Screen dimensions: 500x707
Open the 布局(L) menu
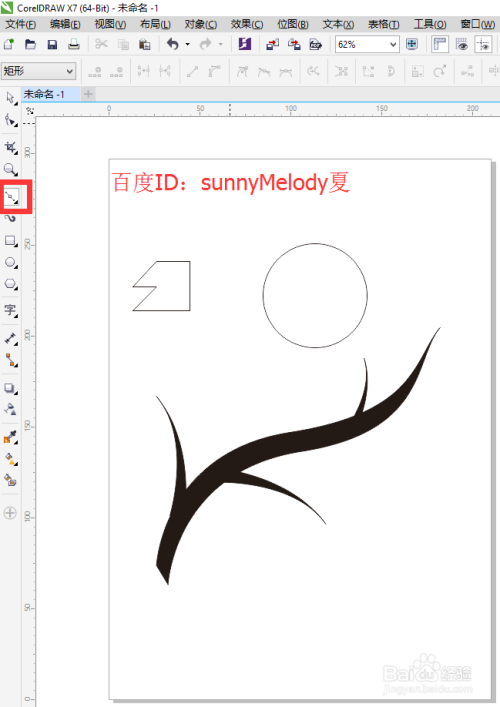click(x=156, y=24)
